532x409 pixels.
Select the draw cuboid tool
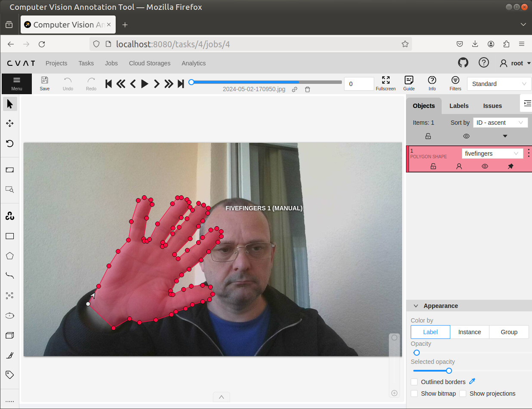(9, 335)
